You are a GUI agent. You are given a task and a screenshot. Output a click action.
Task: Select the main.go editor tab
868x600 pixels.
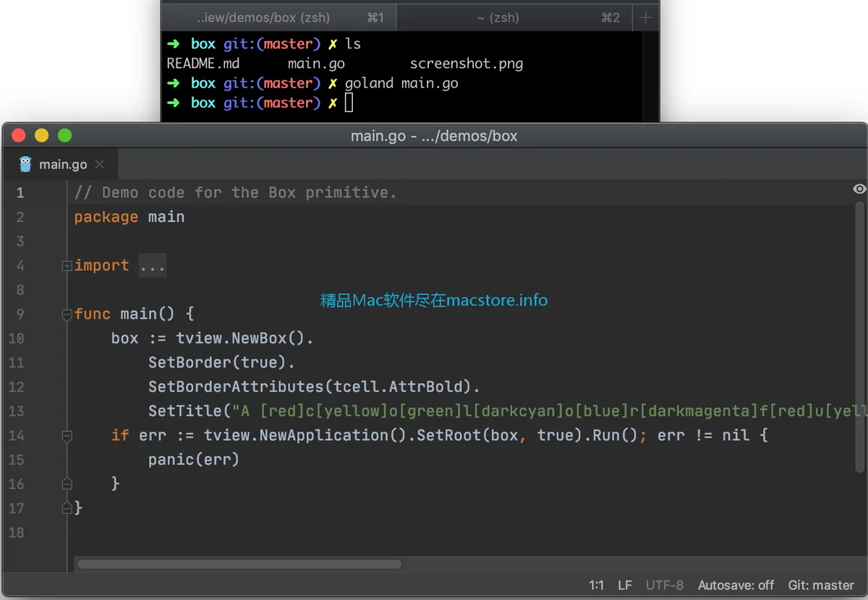61,164
